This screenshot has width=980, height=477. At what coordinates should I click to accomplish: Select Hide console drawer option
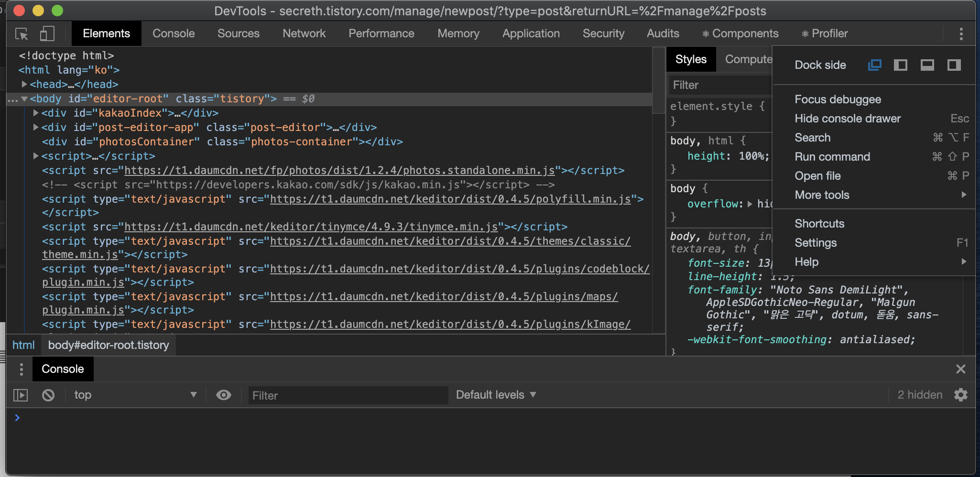[874, 119]
